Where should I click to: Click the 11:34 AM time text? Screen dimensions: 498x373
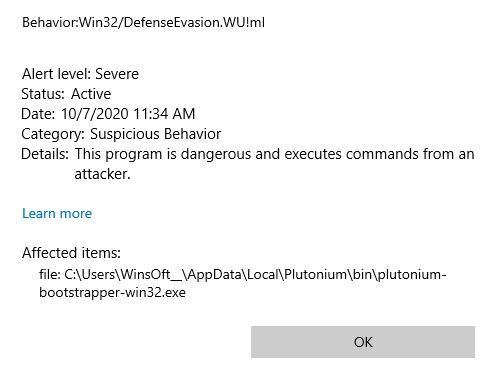[164, 114]
